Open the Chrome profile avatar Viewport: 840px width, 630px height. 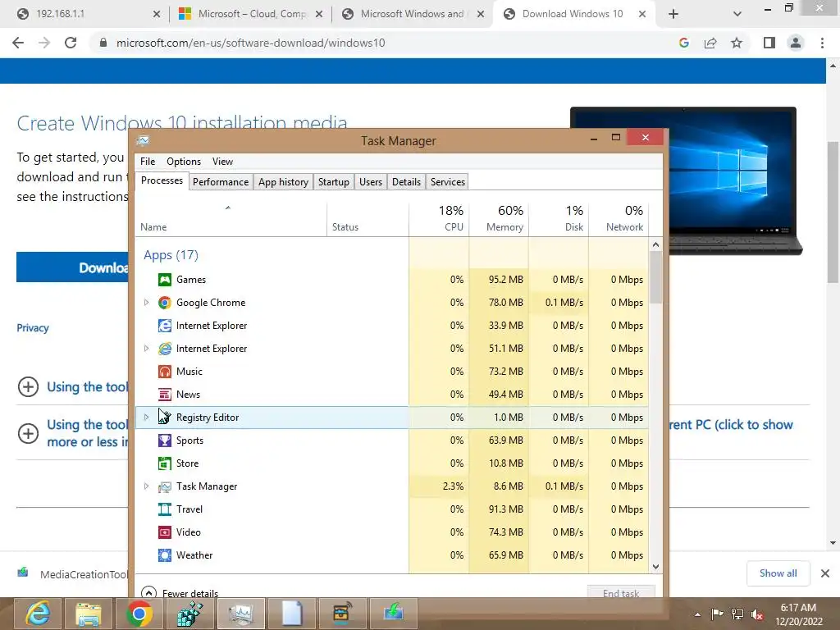tap(796, 43)
